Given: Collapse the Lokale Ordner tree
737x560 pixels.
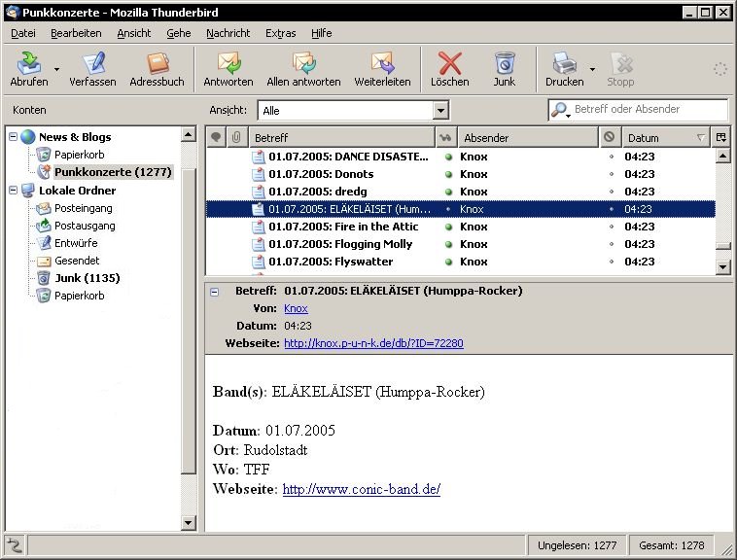Looking at the screenshot, I should (x=14, y=191).
